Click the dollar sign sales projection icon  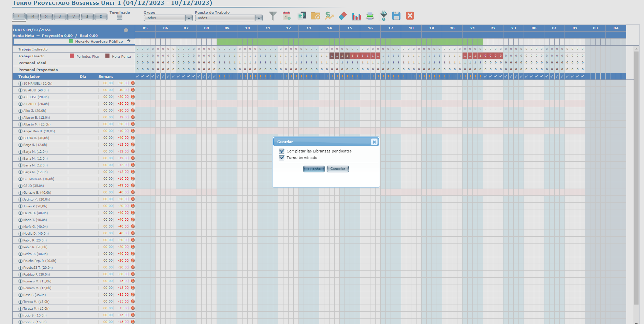(329, 16)
